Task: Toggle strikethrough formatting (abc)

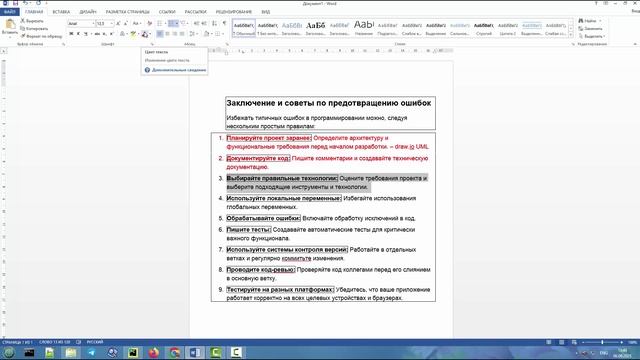Action: [97, 34]
